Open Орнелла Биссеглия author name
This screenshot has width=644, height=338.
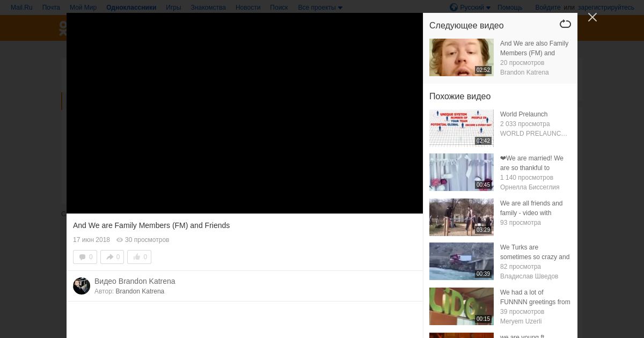tap(530, 187)
